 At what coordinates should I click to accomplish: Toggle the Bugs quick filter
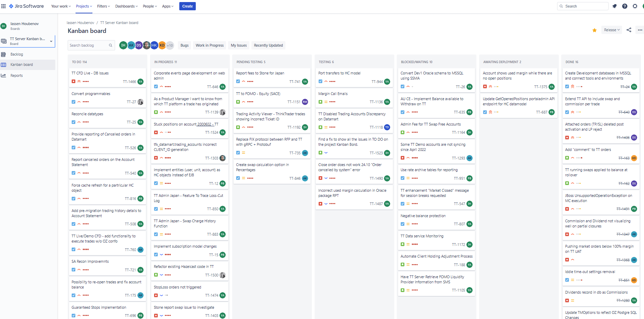pos(184,45)
